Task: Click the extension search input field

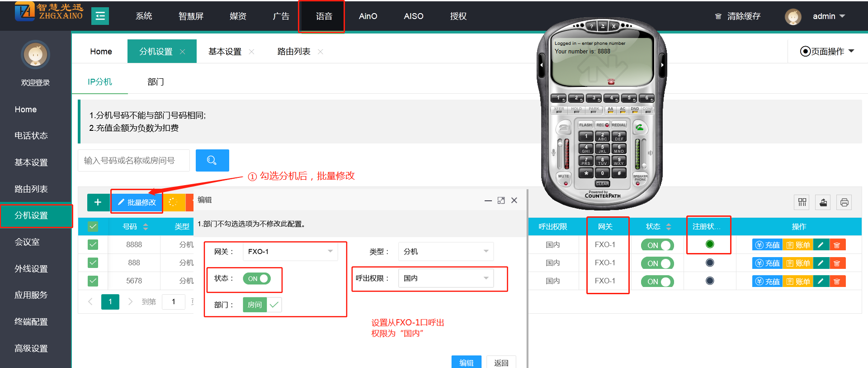Action: 134,161
